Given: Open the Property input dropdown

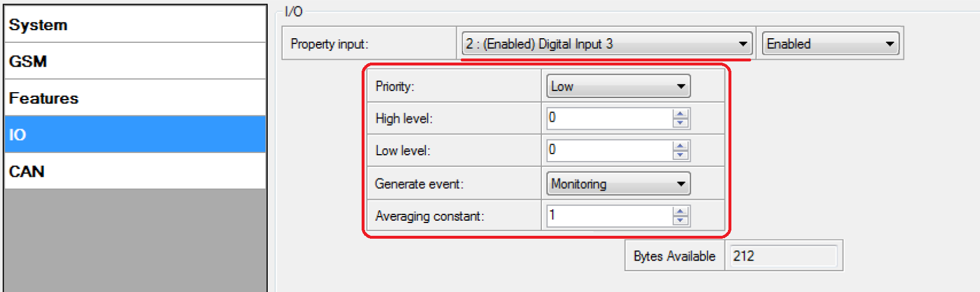Looking at the screenshot, I should pos(606,44).
